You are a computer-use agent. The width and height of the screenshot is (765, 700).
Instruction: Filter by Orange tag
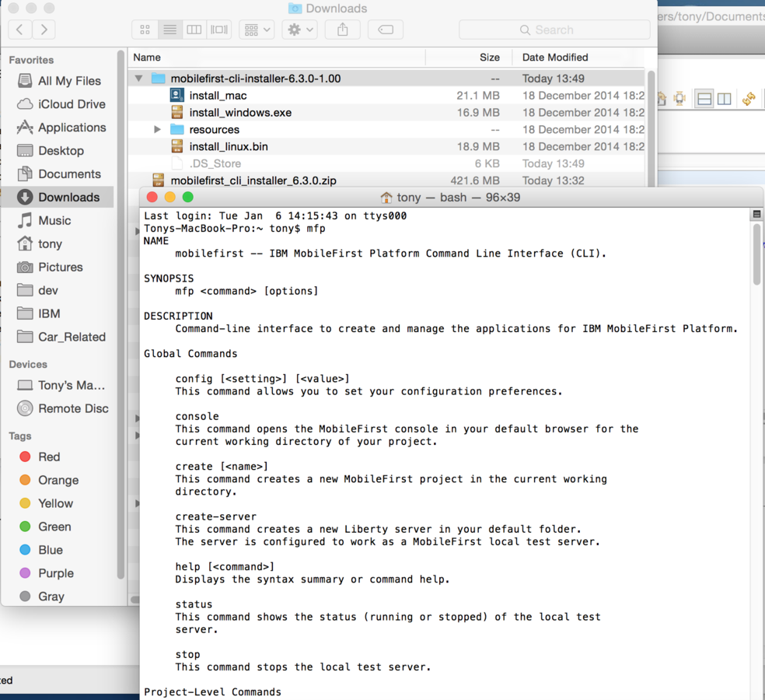tap(48, 481)
